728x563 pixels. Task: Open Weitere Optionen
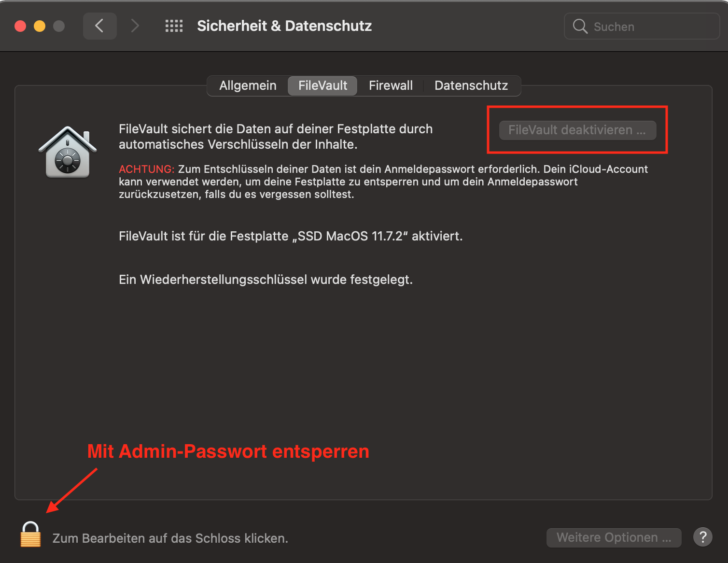[x=614, y=537]
